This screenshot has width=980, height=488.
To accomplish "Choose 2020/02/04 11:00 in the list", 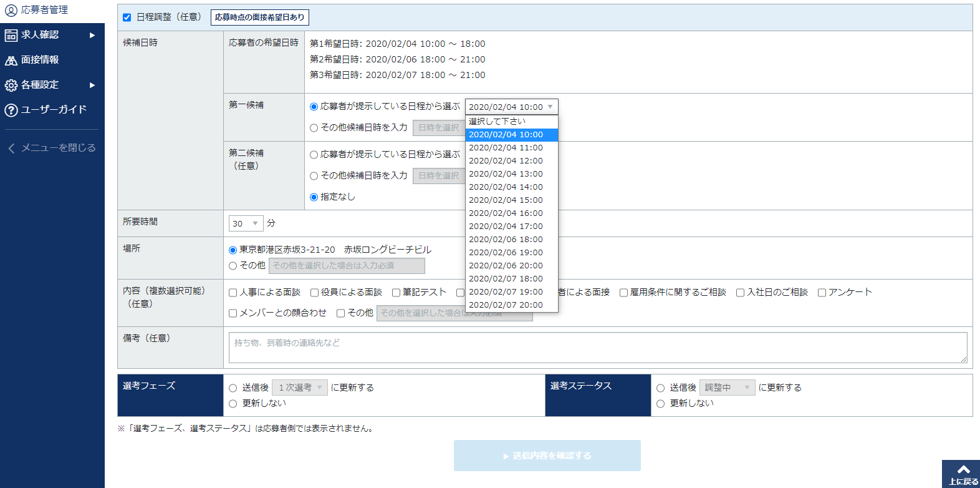I will click(512, 148).
